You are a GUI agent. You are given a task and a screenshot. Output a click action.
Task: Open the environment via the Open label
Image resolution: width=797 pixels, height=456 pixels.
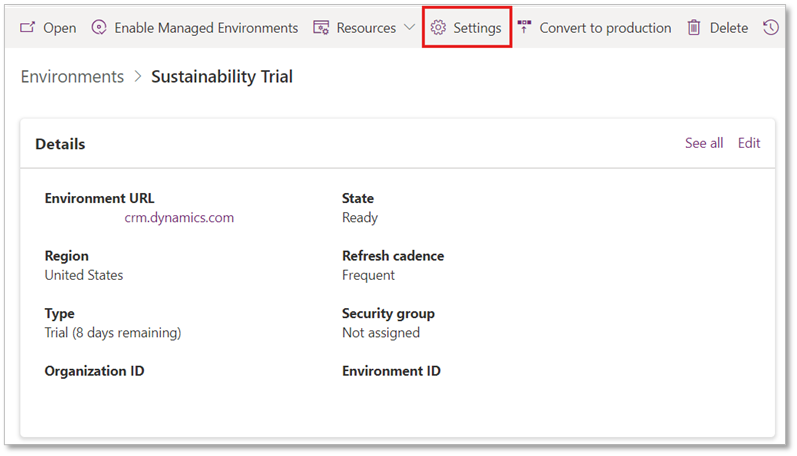click(59, 28)
